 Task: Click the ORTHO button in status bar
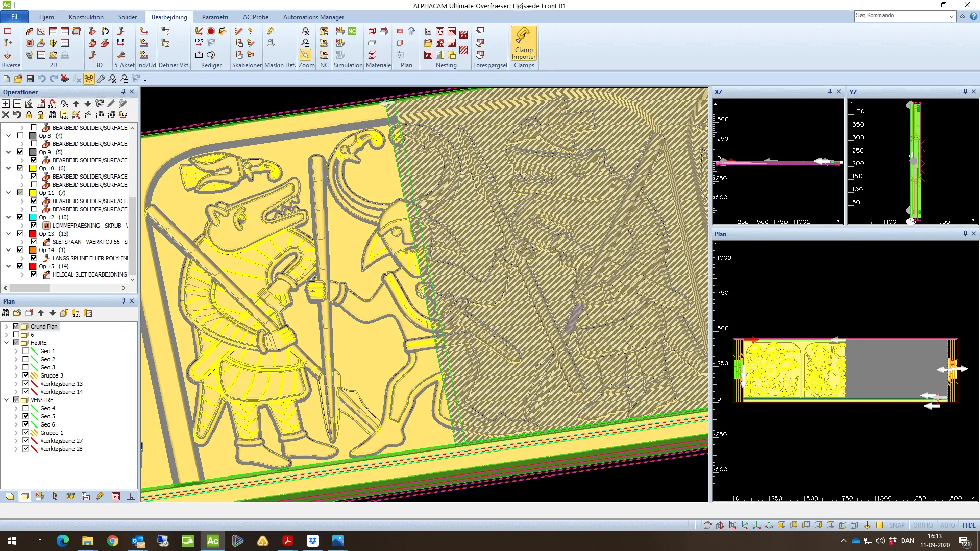click(923, 525)
